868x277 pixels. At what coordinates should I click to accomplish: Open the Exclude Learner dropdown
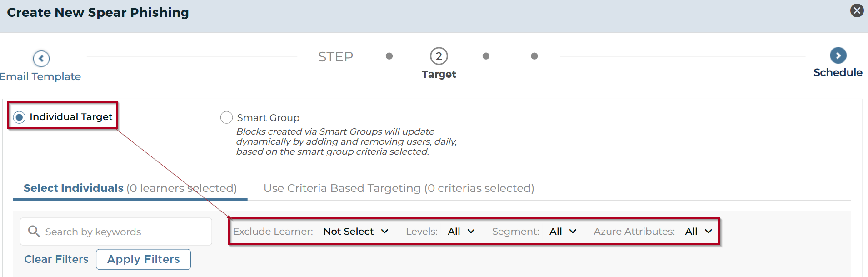click(x=356, y=232)
